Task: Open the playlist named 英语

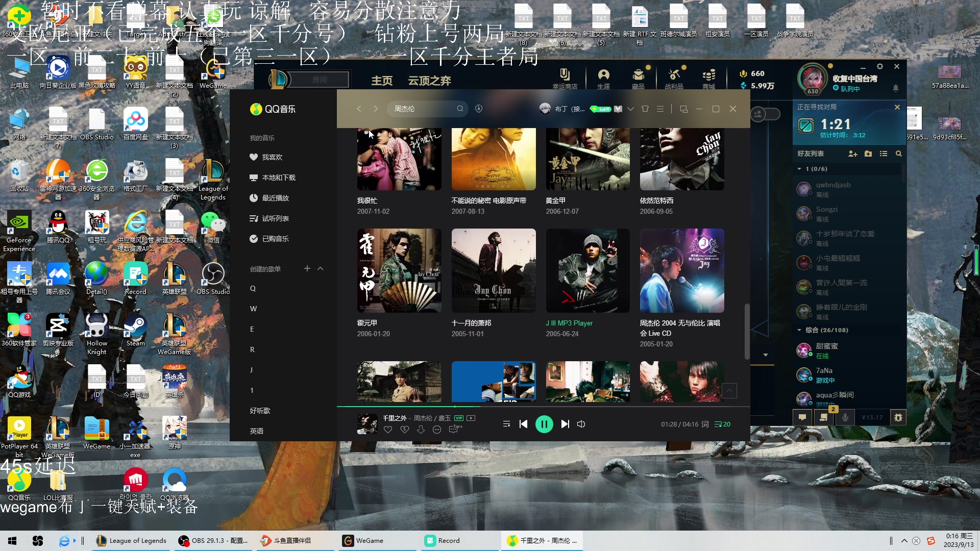Action: (256, 431)
